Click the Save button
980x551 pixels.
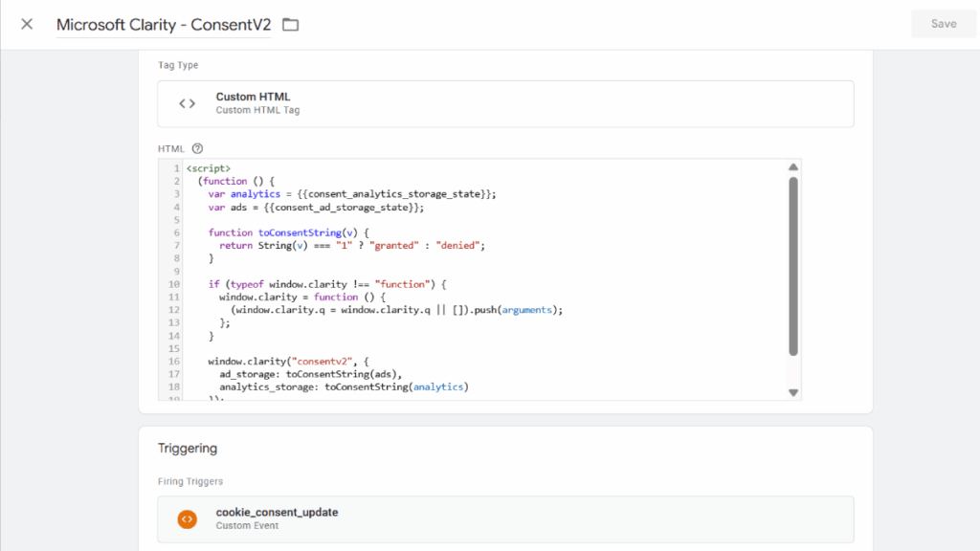click(943, 24)
